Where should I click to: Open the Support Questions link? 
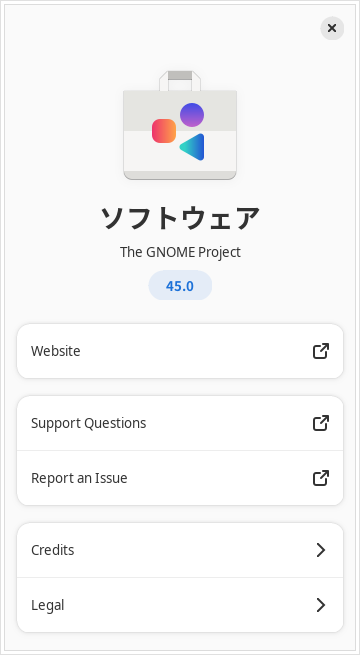coord(180,423)
